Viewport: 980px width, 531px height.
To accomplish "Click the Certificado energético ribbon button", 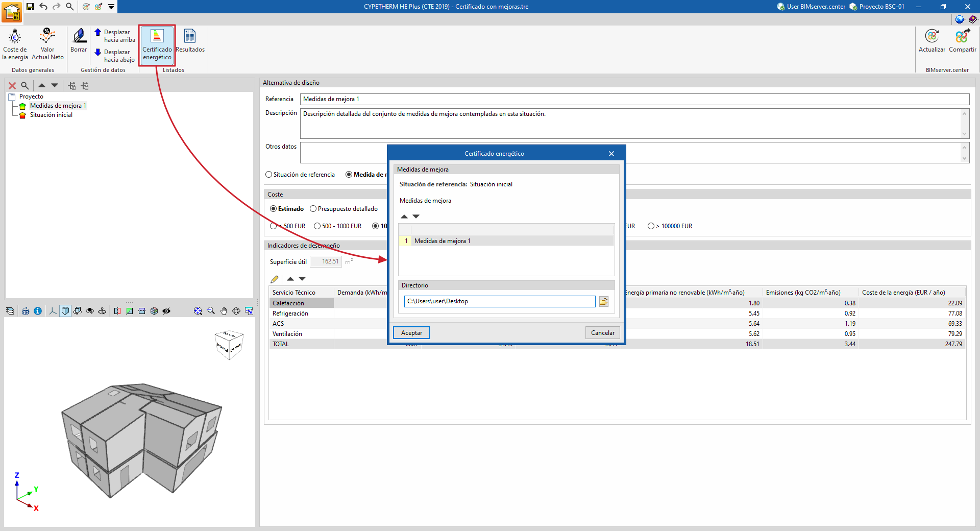I will (x=157, y=45).
